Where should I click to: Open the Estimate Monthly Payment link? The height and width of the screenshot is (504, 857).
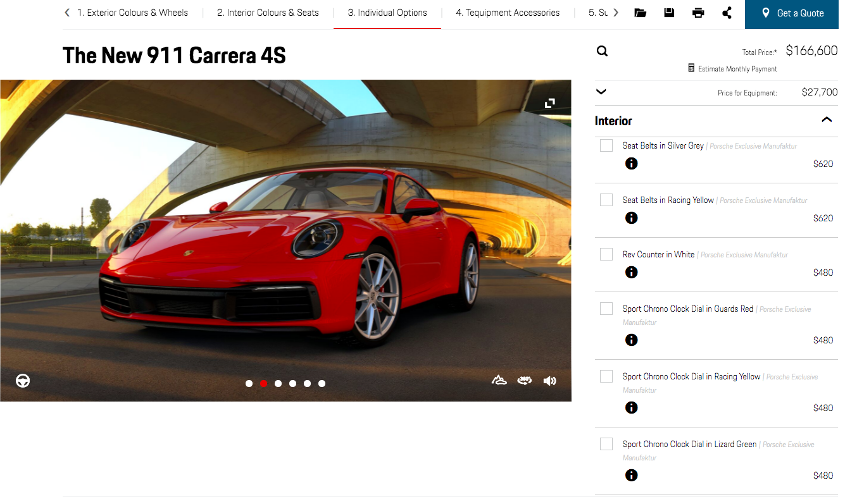737,68
